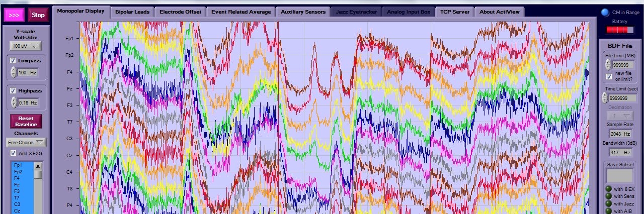
Task: Click the Bandwidth 417 Hz value
Action: (620, 152)
